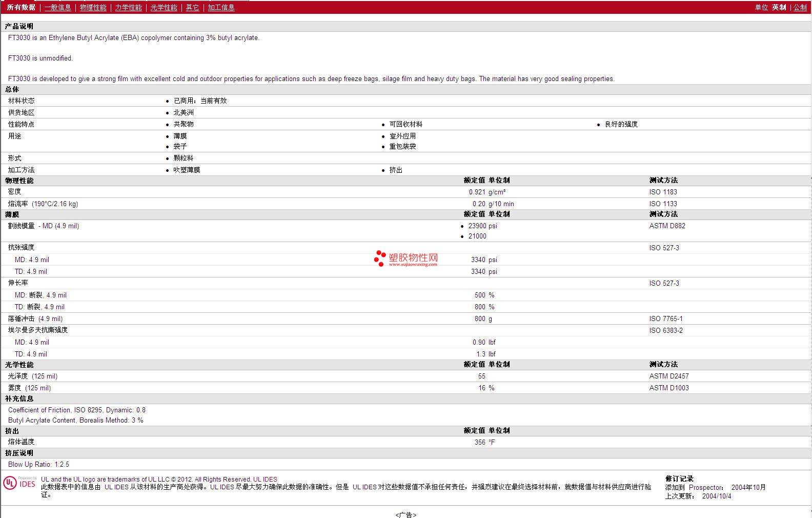The width and height of the screenshot is (812, 518).
Task: Click the <广告> label at page bottom
Action: (405, 514)
